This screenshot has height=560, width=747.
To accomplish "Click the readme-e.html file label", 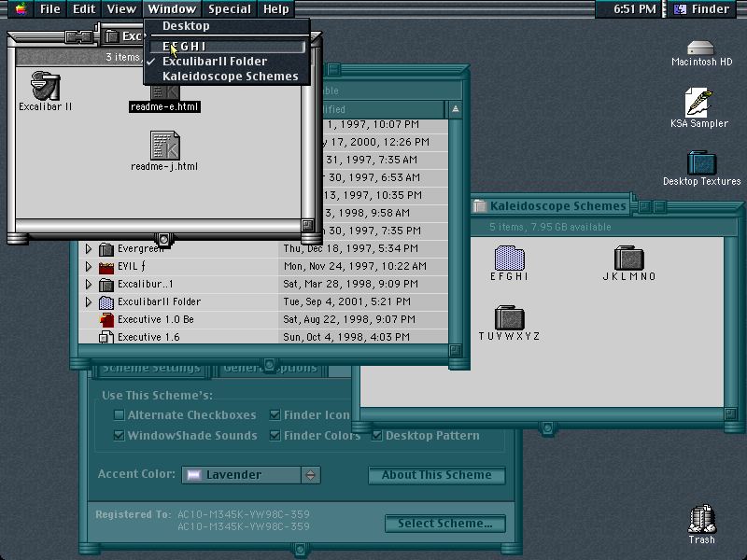I will [x=164, y=106].
